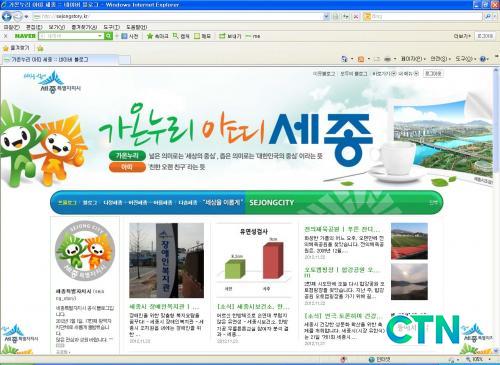
Task: Click the 로그아웃 button on the blog page
Action: click(x=433, y=73)
